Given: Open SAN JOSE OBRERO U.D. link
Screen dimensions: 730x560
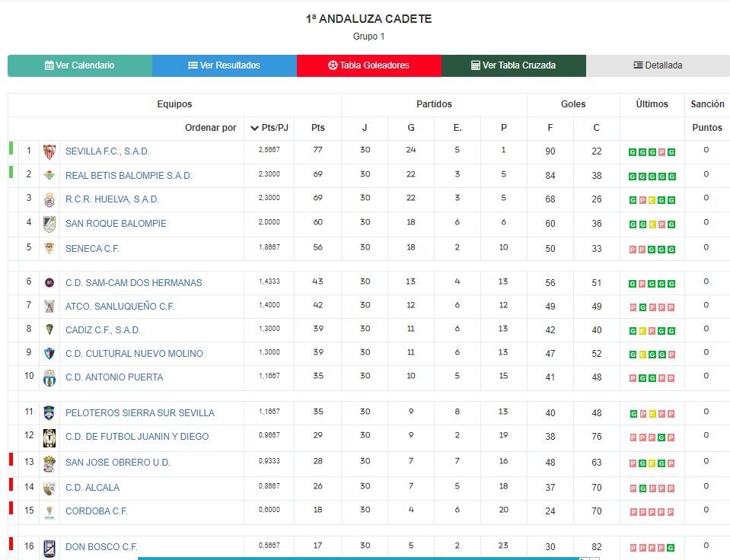Looking at the screenshot, I should point(118,463).
